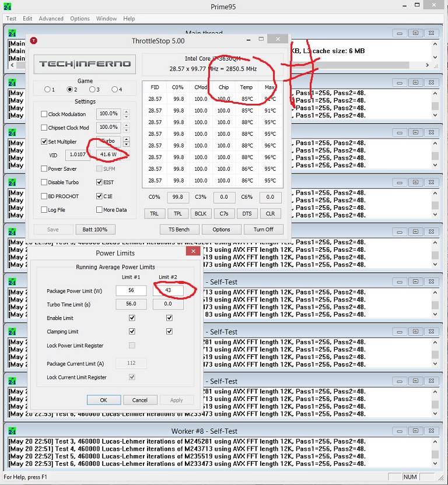This screenshot has width=448, height=485.
Task: Toggle the BD PROCHOT checkbox
Action: [x=44, y=196]
